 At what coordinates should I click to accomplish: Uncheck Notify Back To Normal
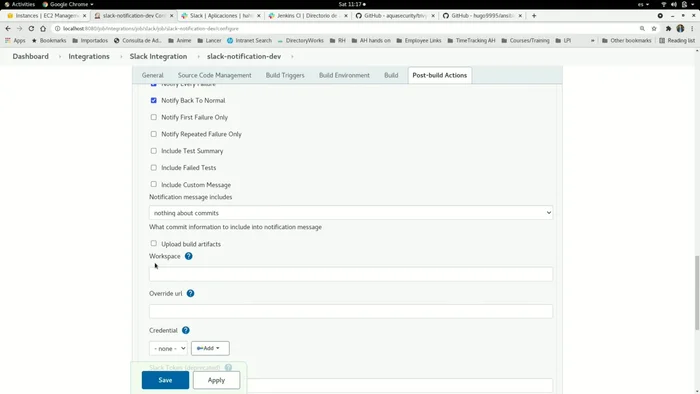click(x=154, y=100)
